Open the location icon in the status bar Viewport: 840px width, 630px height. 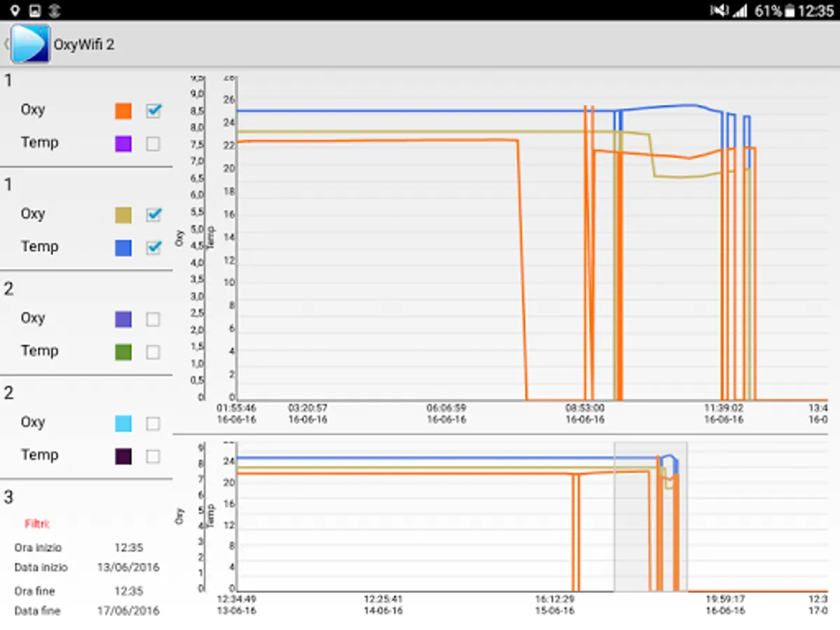click(x=15, y=10)
